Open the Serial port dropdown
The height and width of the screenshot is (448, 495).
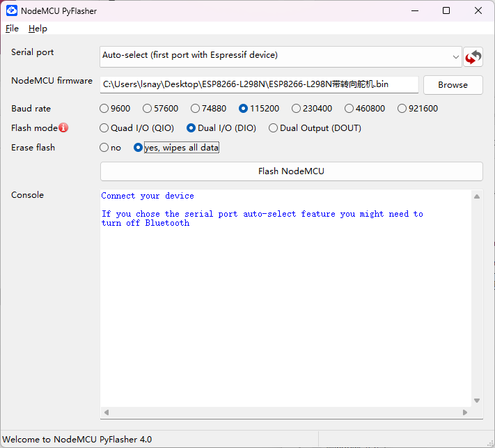(281, 57)
